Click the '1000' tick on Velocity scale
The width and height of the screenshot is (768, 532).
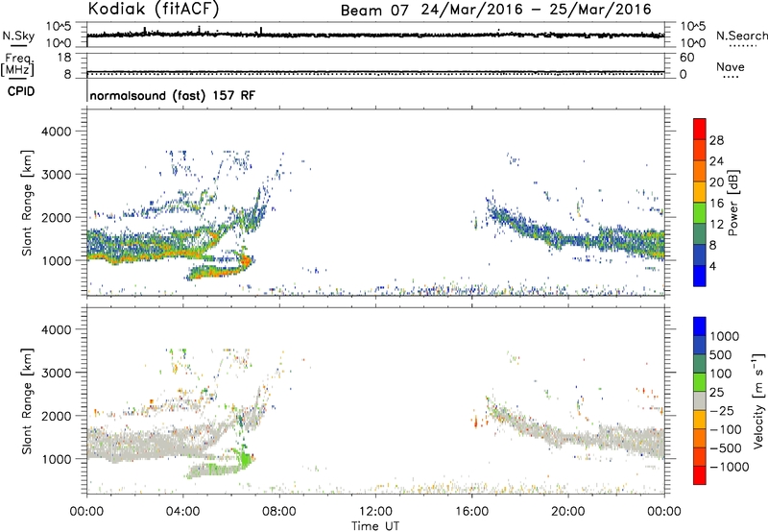point(725,336)
